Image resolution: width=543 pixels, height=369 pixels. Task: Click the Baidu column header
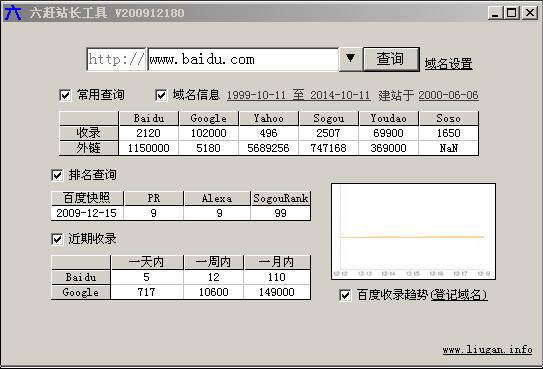coord(149,118)
